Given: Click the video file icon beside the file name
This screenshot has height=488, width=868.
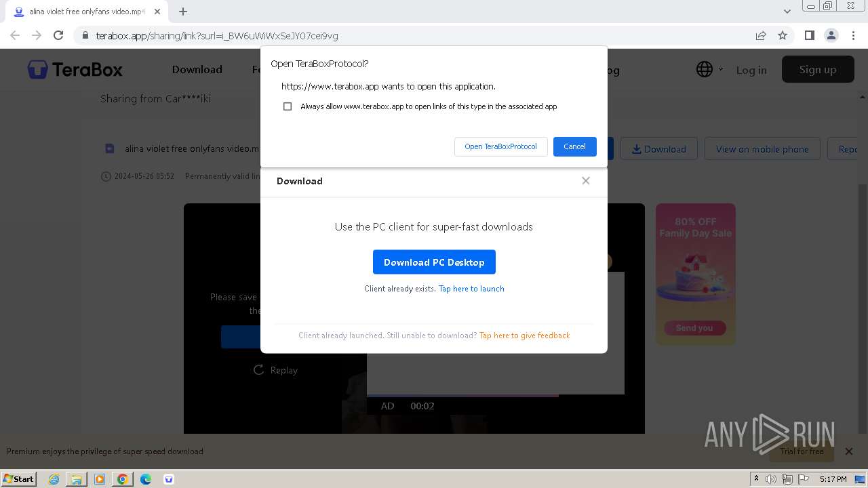Looking at the screenshot, I should tap(109, 148).
